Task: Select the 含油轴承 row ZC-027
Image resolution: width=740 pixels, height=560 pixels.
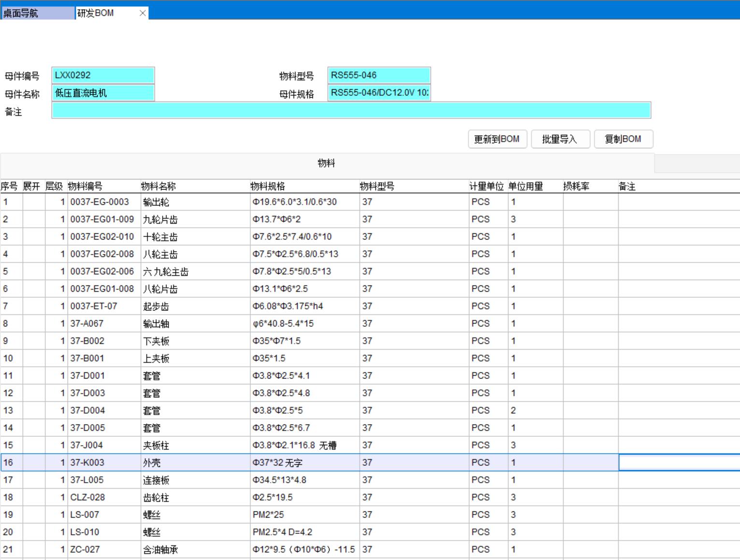Action: [x=160, y=549]
